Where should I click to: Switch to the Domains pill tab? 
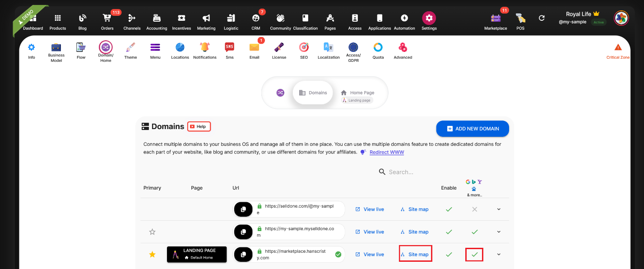[313, 93]
